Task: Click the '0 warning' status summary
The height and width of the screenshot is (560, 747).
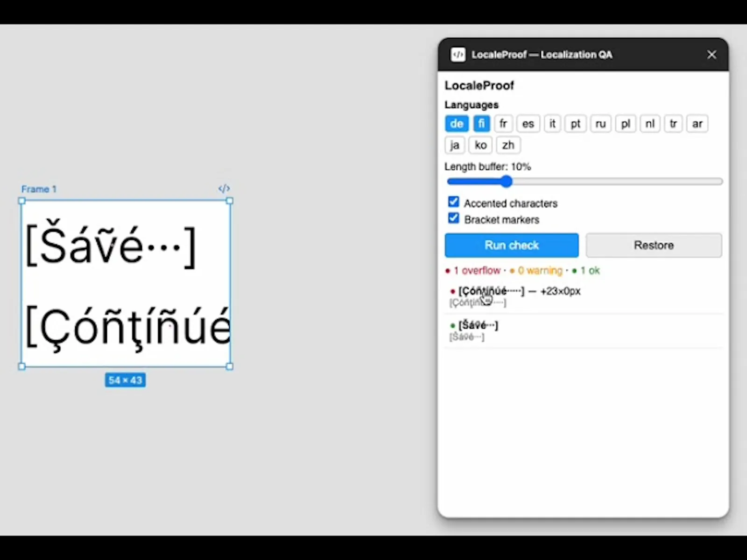Action: 536,271
